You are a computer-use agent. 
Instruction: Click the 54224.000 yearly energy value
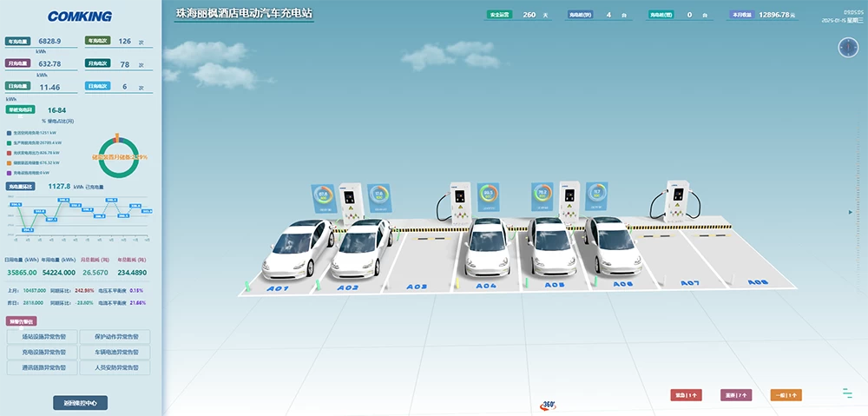pos(59,273)
